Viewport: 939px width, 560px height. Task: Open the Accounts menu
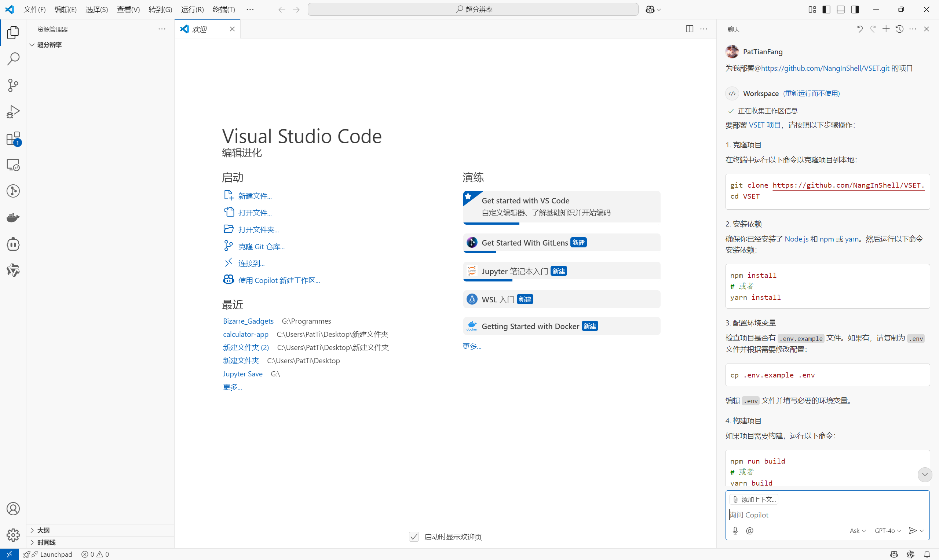13,509
